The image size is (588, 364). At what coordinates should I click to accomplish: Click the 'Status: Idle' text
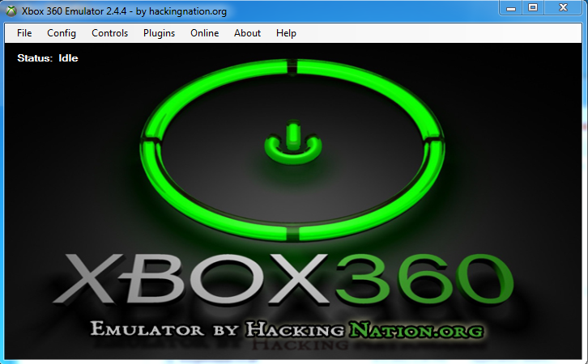48,58
